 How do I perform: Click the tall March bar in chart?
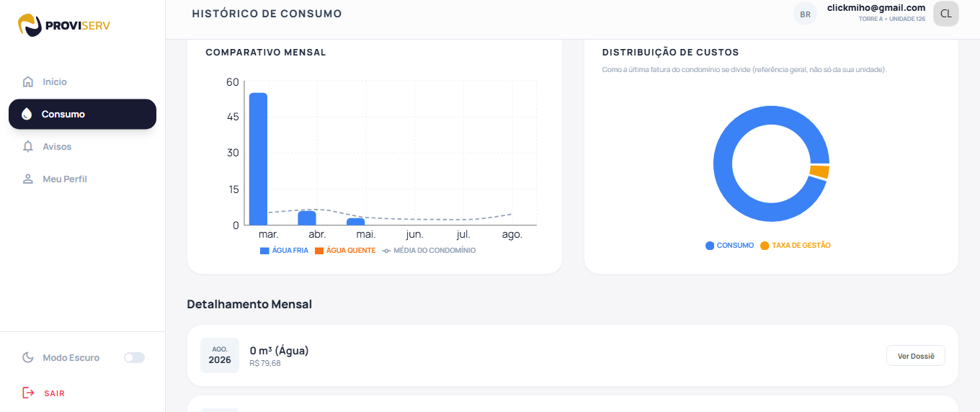[x=258, y=158]
